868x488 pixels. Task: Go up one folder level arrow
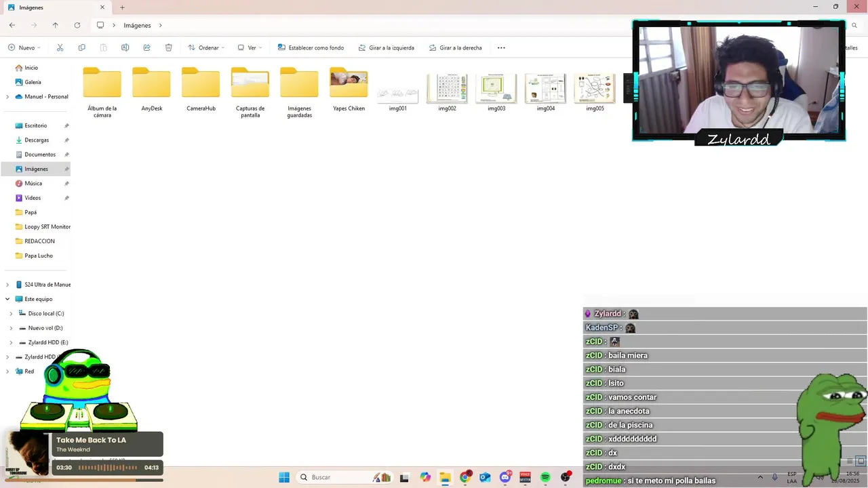click(56, 25)
